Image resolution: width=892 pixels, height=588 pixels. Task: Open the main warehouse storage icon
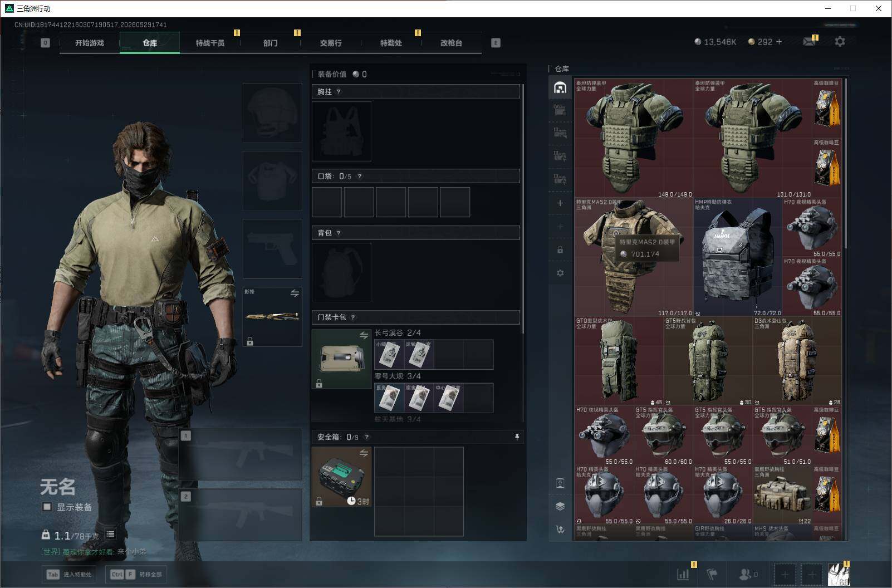coord(560,87)
